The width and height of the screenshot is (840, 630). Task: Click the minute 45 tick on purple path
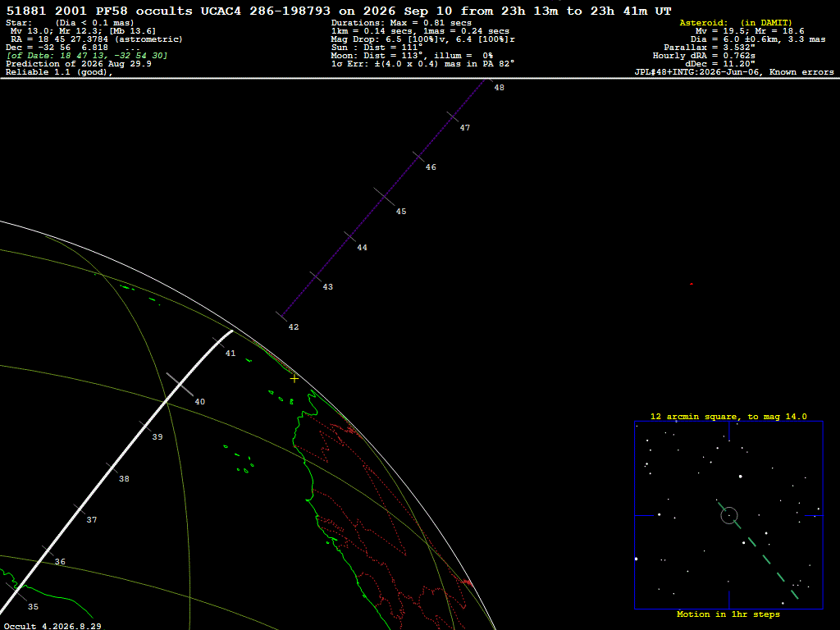(384, 197)
